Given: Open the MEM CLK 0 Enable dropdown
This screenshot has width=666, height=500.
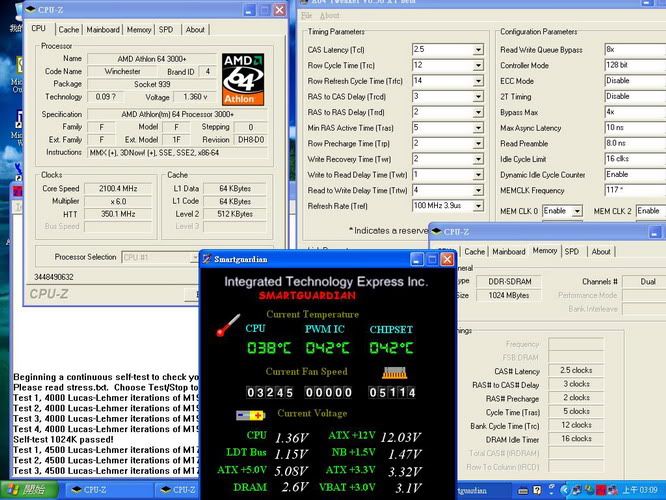Looking at the screenshot, I should pyautogui.click(x=577, y=211).
